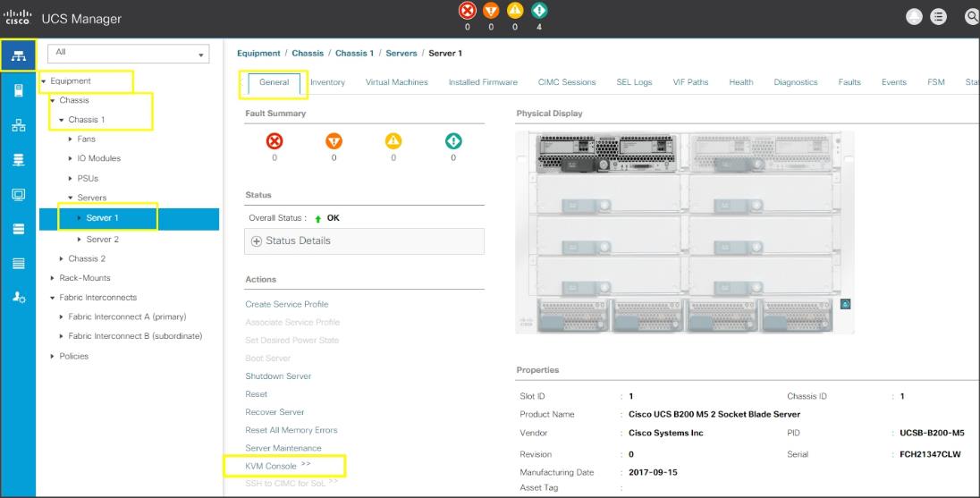
Task: Switch to the Inventory tab
Action: [327, 82]
